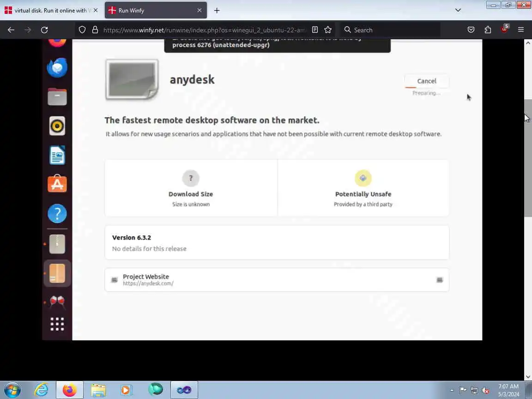
Task: Show hidden system tray icons
Action: tap(452, 391)
